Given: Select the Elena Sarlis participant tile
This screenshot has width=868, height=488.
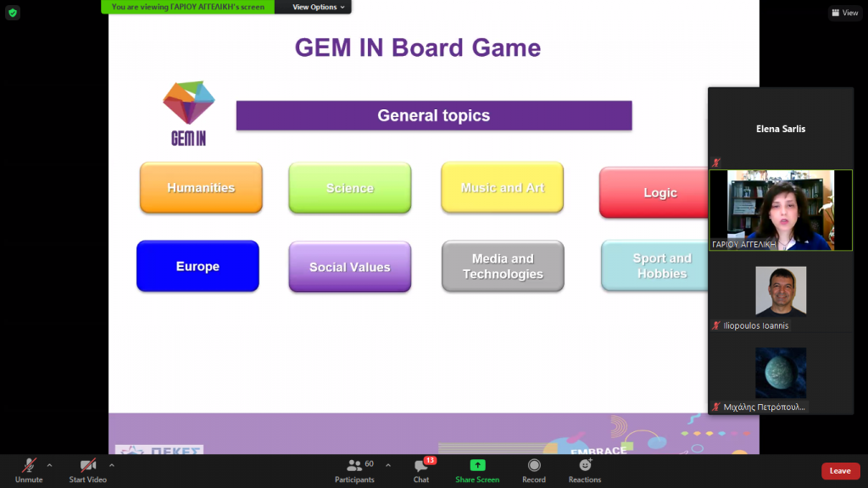Looking at the screenshot, I should (780, 129).
